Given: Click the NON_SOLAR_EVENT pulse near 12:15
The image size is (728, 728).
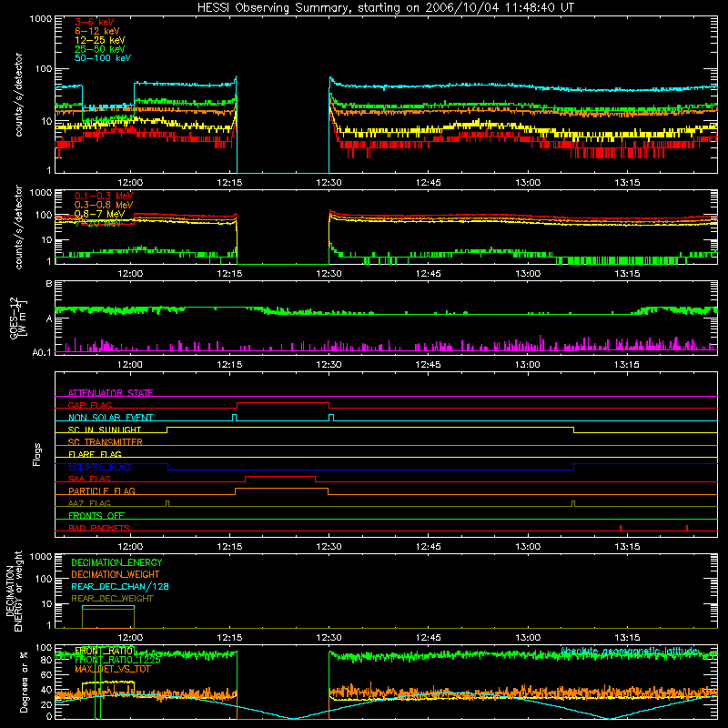Looking at the screenshot, I should coord(235,418).
